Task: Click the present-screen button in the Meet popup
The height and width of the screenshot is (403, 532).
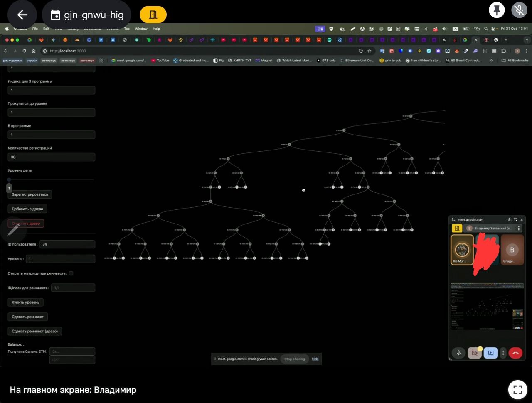Action: [x=490, y=353]
